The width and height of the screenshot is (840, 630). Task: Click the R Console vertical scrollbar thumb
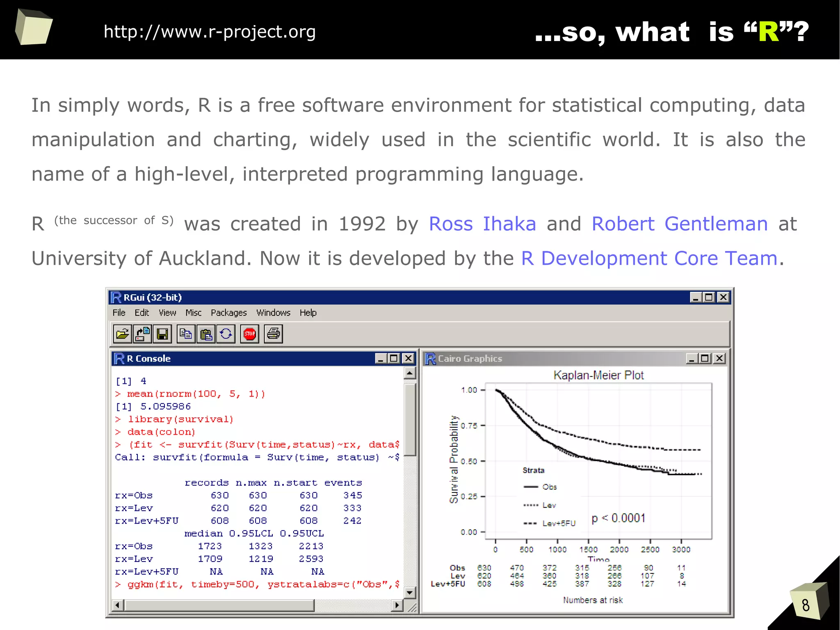point(410,419)
